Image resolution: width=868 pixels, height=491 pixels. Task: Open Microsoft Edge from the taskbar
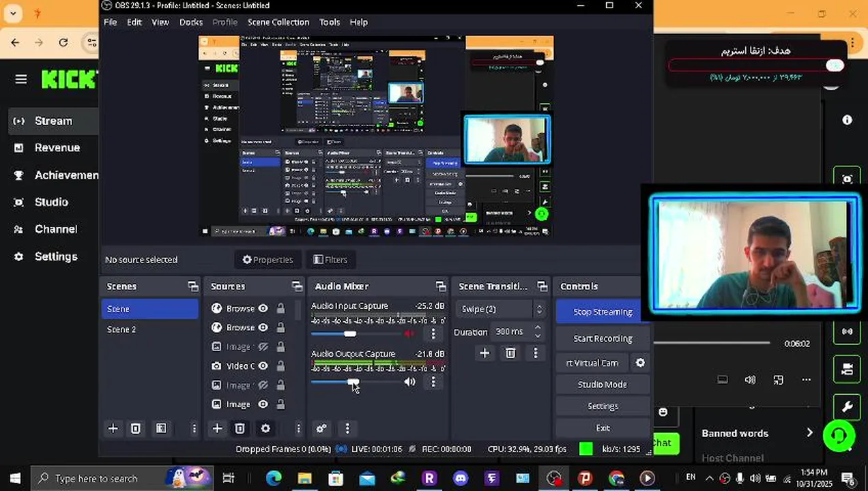274,478
